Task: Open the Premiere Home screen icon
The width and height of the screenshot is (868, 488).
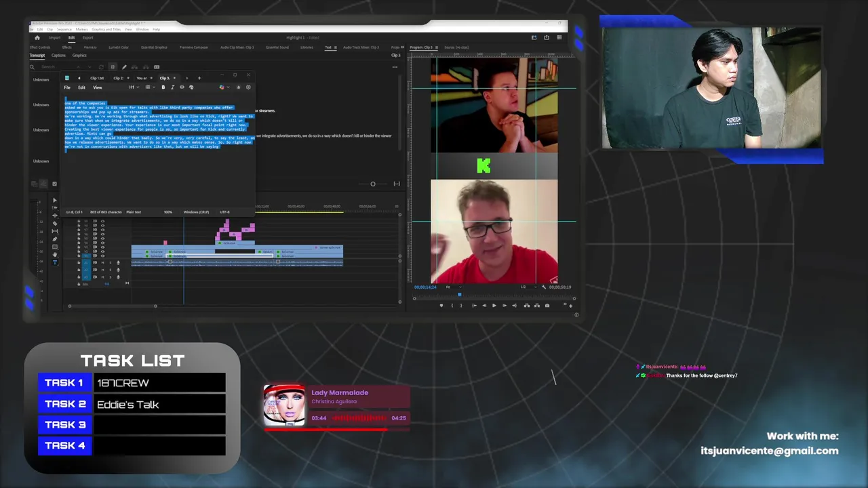Action: point(37,38)
